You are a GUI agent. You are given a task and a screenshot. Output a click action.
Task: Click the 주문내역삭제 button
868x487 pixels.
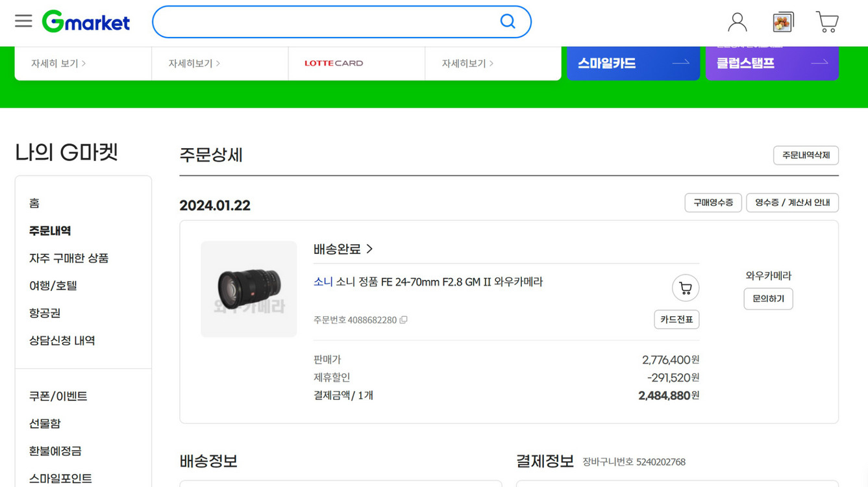(x=806, y=155)
